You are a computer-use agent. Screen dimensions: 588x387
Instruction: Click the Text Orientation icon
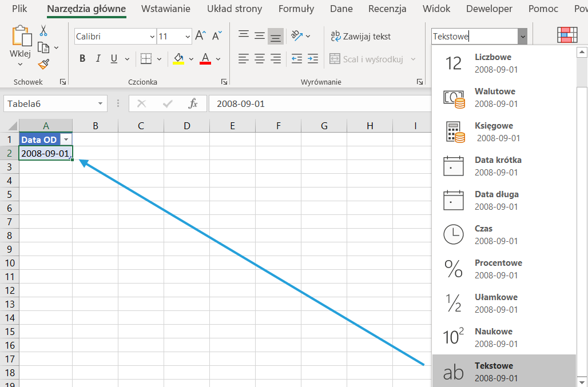tap(296, 36)
